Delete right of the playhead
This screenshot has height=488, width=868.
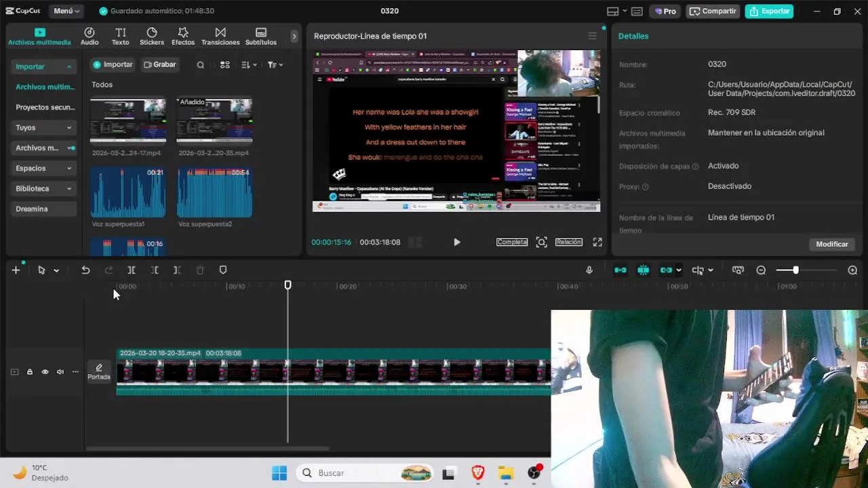(177, 270)
